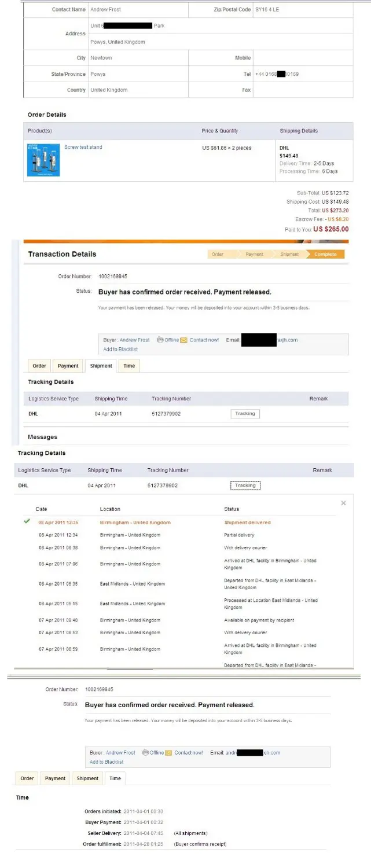Close the tracking status popup

343,503
